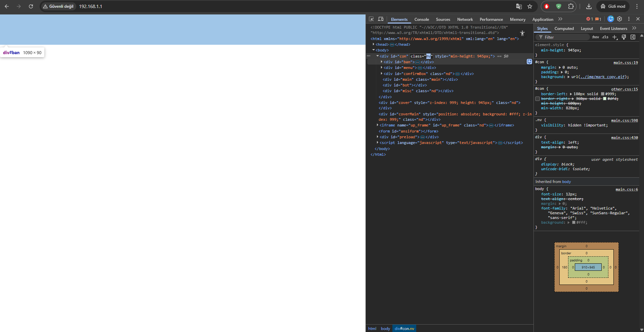Expand the div id="confirmBox" node
Screen dimensions: 644x332
(382, 74)
